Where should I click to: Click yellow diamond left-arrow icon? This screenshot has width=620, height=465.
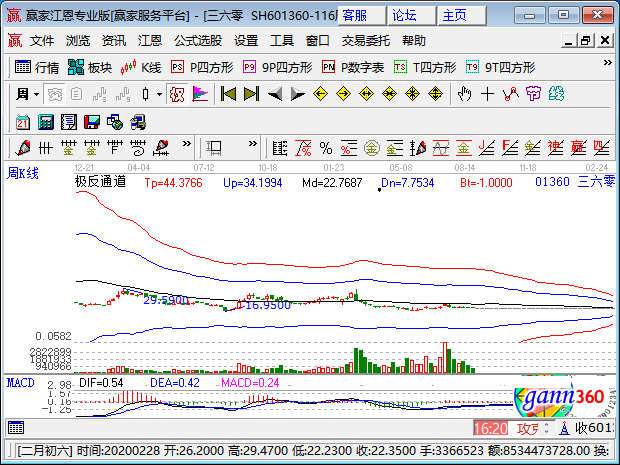point(320,94)
